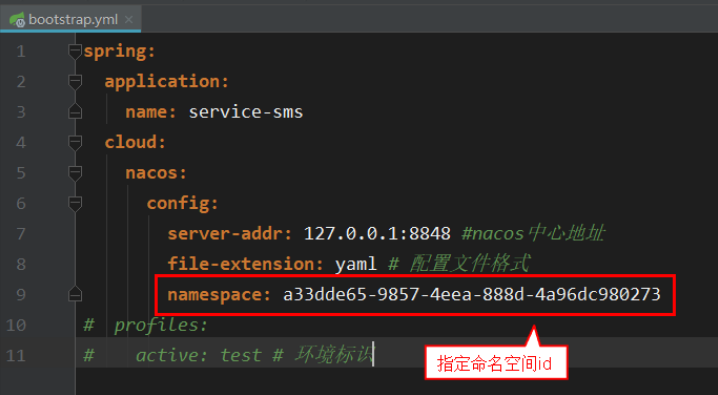Close the bootstrap.yml tab
Image resolution: width=718 pixels, height=395 pixels.
coord(129,20)
